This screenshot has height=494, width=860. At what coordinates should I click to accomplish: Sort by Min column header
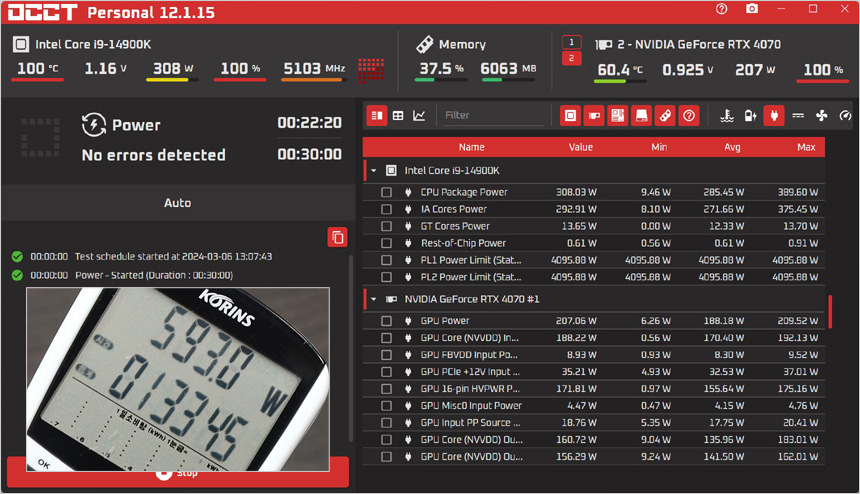point(659,147)
